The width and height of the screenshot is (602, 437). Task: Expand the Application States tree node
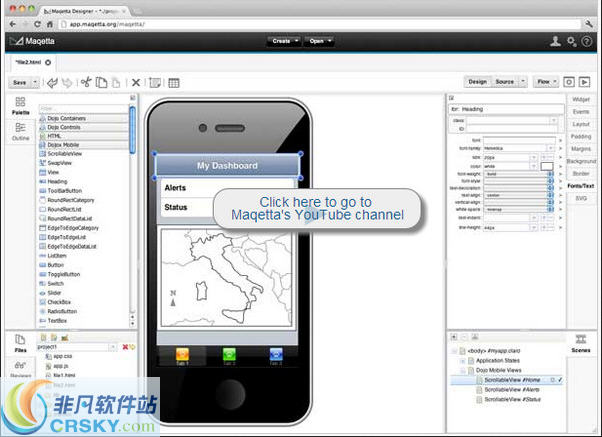tap(462, 361)
